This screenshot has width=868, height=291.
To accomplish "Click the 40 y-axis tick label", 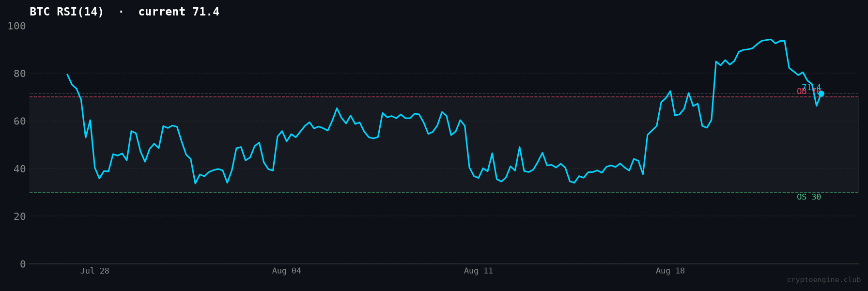I will tap(20, 168).
